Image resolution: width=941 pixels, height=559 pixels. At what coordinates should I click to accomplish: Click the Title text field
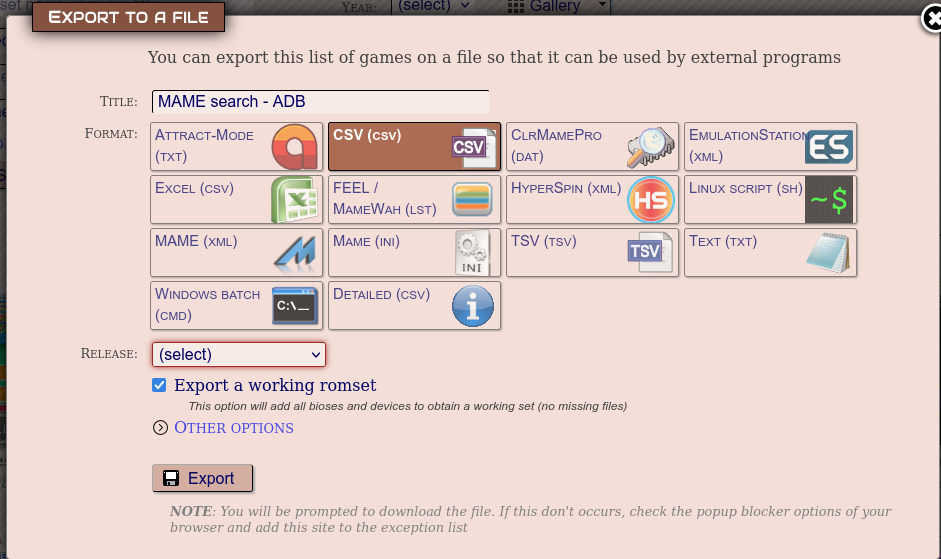click(320, 101)
